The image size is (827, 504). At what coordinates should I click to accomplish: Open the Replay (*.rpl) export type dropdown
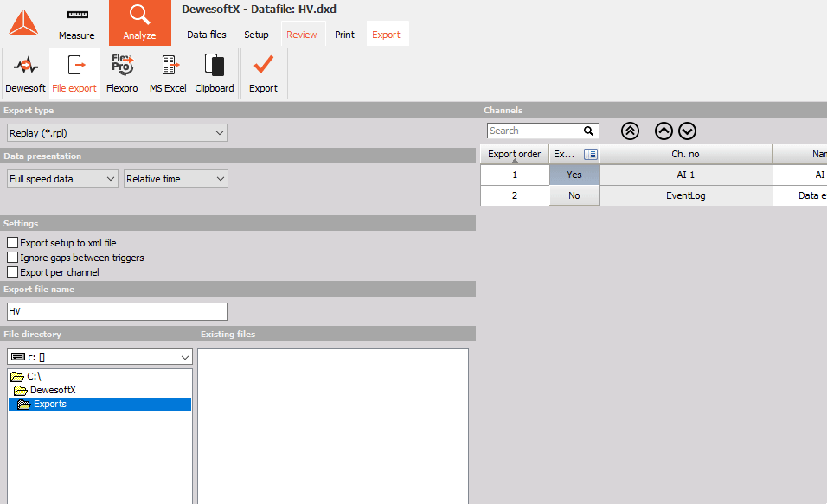pyautogui.click(x=117, y=133)
